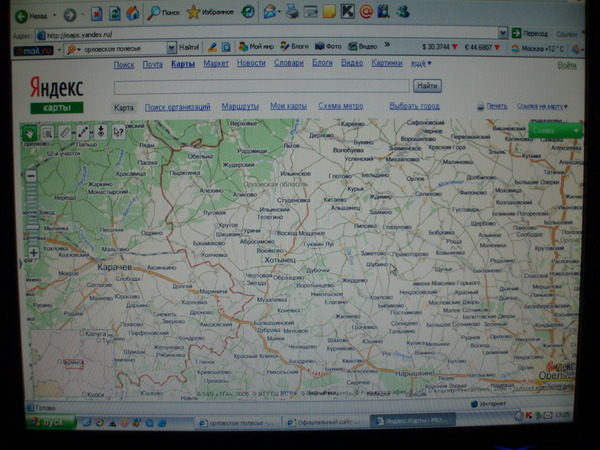Click the browser Back (Назад) button
This screenshot has width=600, height=450.
30,15
